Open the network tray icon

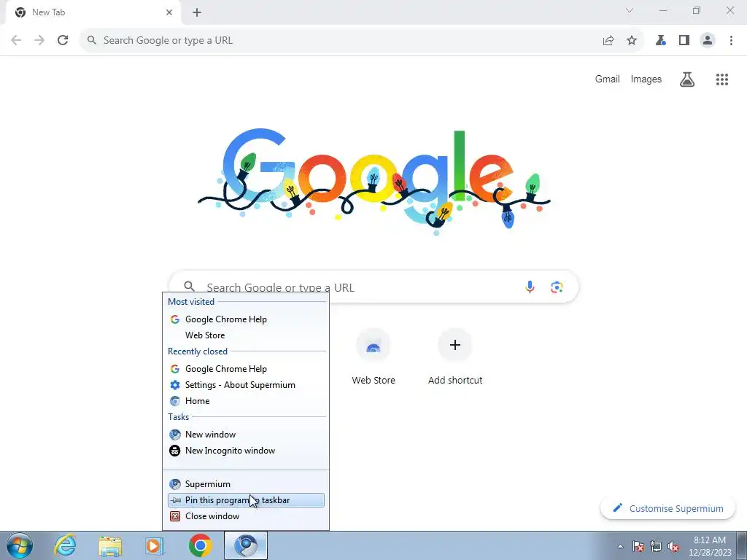click(656, 546)
